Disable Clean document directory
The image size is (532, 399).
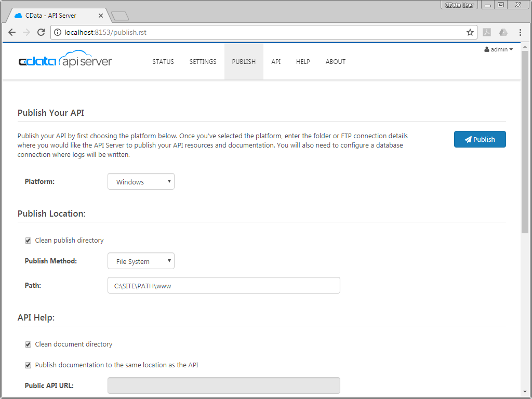pyautogui.click(x=28, y=344)
